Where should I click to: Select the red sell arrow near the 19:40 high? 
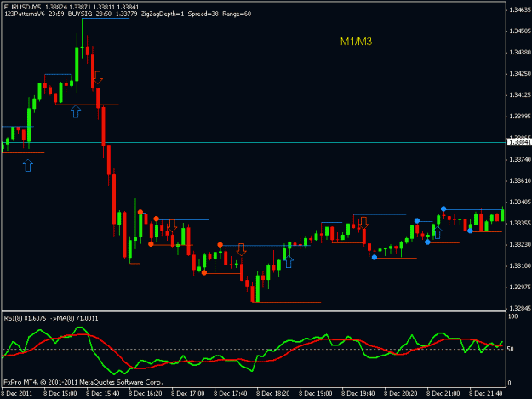point(363,223)
